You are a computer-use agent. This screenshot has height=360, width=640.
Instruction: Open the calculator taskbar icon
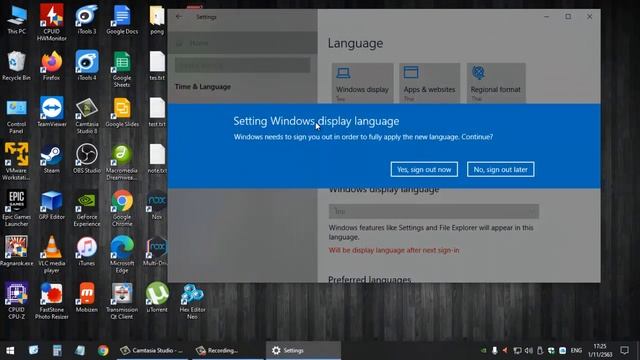[57, 351]
